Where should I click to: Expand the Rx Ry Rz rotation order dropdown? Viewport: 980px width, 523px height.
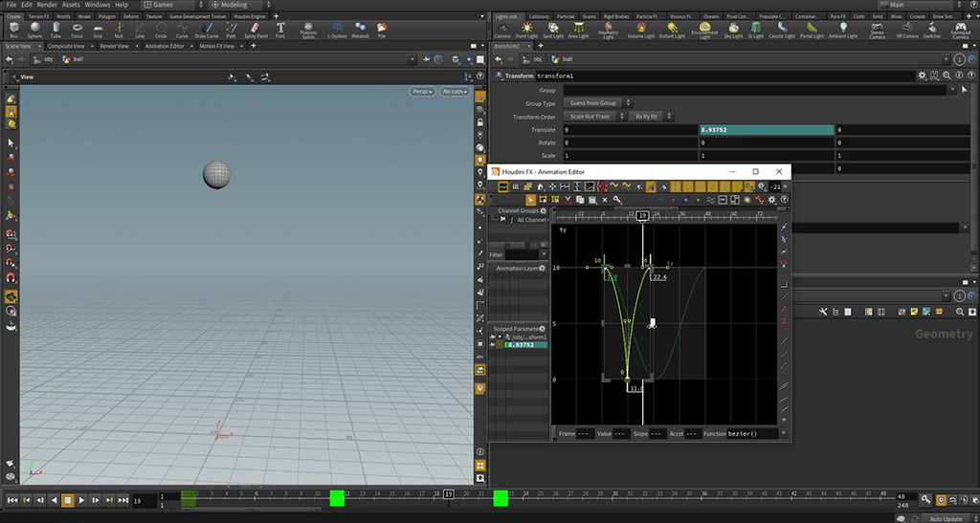[650, 117]
